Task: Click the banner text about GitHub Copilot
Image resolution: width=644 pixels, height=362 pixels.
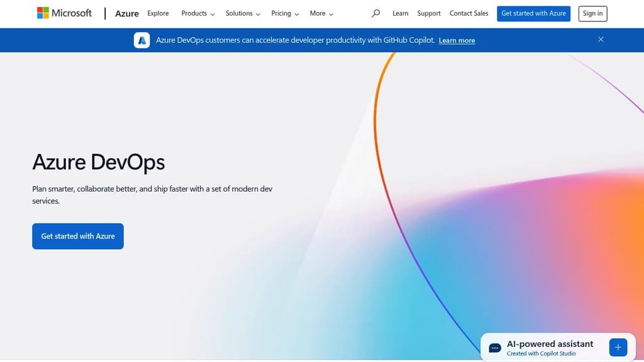Action: (x=296, y=40)
